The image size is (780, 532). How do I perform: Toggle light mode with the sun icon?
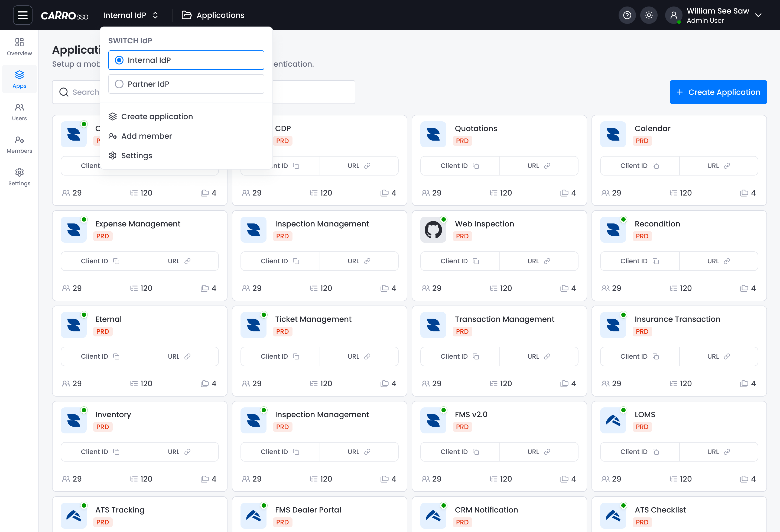(648, 15)
